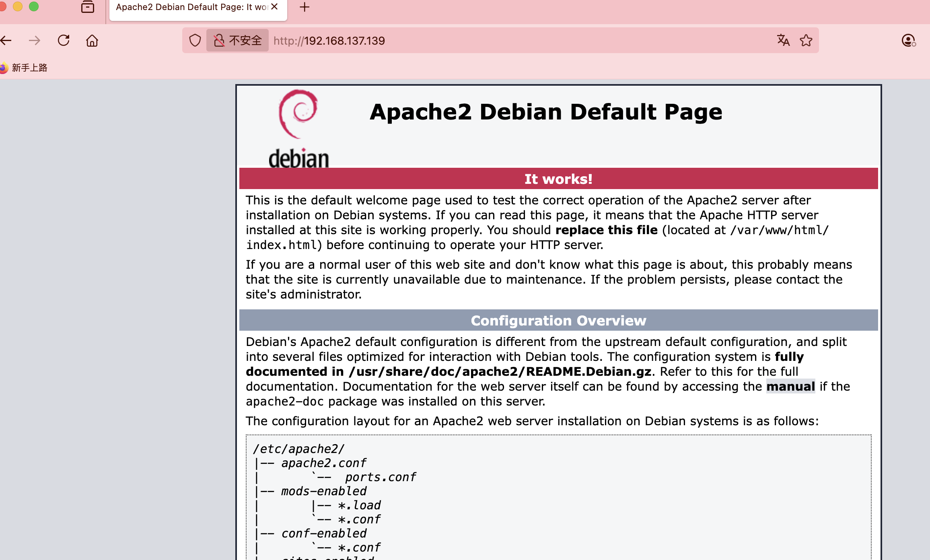Click 'mods-enabled' in the config tree
The image size is (930, 560).
pos(324,491)
